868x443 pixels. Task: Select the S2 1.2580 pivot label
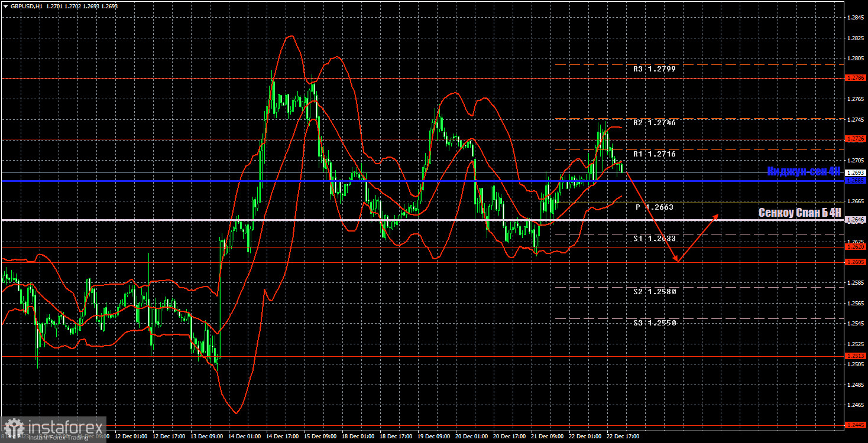tap(654, 292)
